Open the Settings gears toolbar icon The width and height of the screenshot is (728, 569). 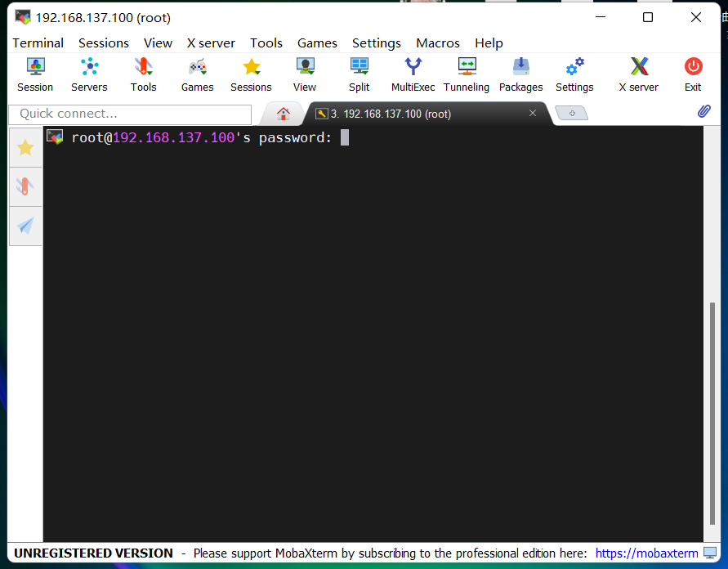[574, 74]
